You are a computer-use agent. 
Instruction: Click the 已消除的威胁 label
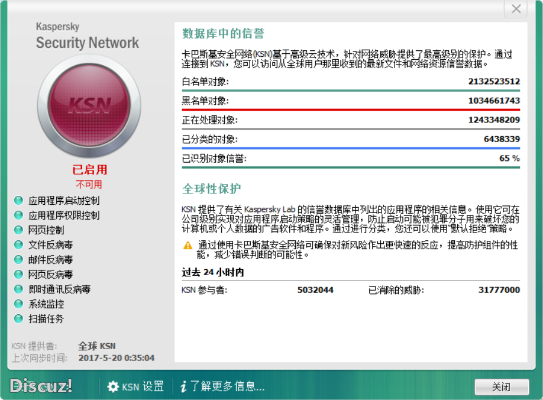click(396, 290)
